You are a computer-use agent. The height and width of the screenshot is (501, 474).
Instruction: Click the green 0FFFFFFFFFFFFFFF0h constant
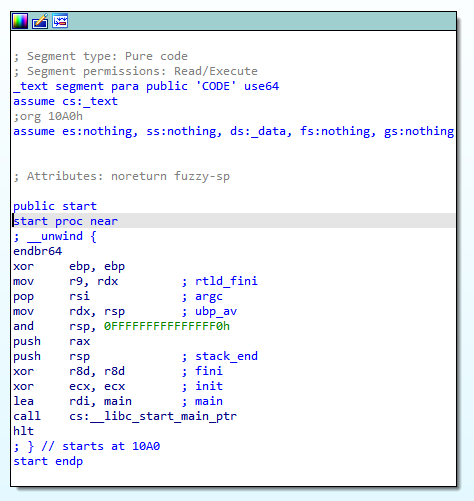pos(167,326)
